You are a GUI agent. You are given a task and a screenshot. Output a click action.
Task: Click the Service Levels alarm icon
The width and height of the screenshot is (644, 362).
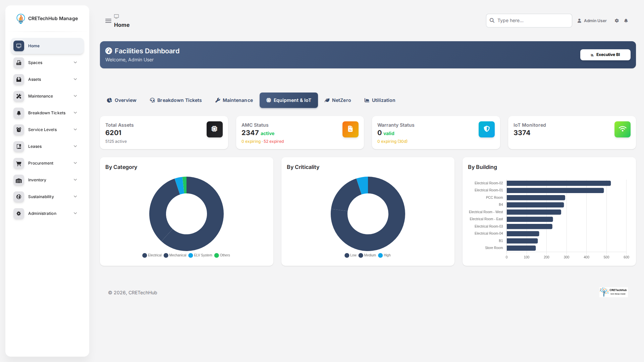19,130
